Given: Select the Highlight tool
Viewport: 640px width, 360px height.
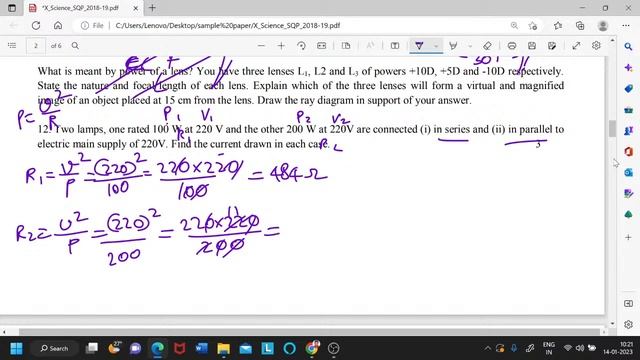Looking at the screenshot, I should coord(453,46).
